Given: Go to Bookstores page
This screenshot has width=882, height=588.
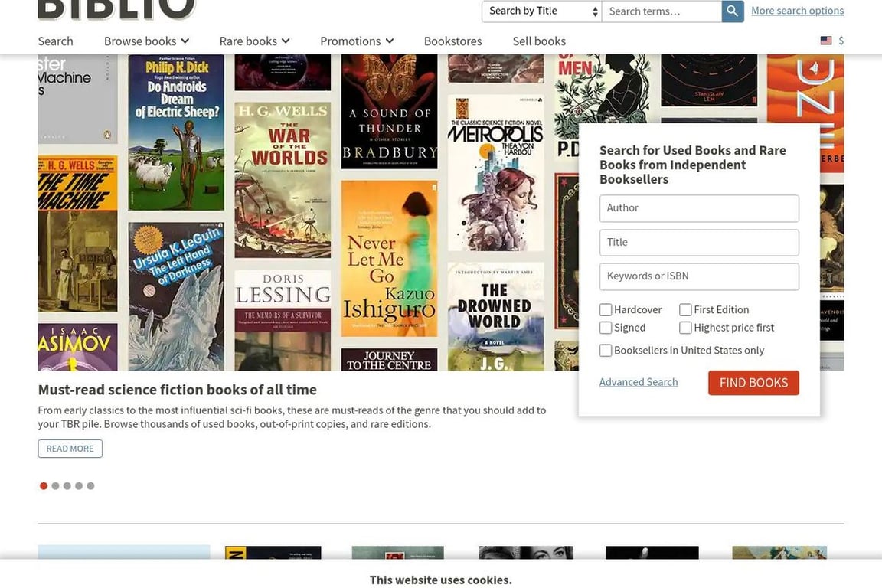Looking at the screenshot, I should pyautogui.click(x=452, y=41).
